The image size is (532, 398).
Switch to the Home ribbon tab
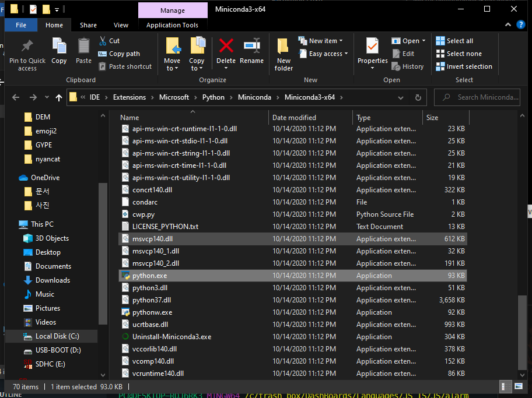(54, 25)
